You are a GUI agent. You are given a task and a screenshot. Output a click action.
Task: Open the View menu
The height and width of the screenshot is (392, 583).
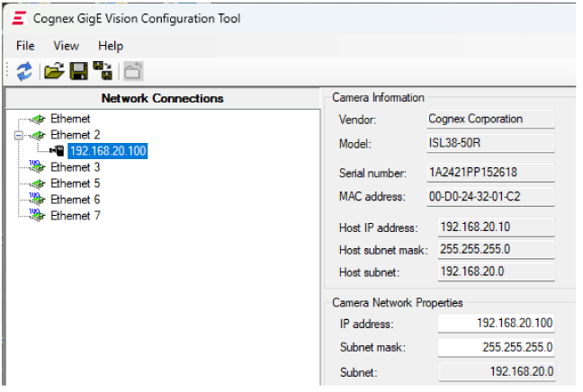(x=66, y=46)
